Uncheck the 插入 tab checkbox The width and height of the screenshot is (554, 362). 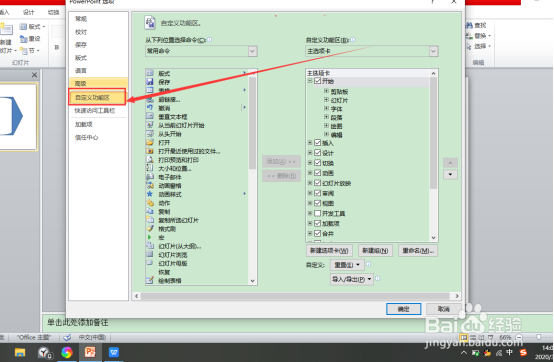[x=317, y=143]
